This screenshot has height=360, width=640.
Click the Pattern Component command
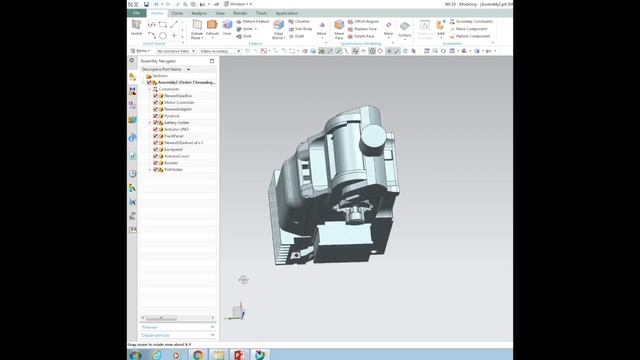click(469, 36)
